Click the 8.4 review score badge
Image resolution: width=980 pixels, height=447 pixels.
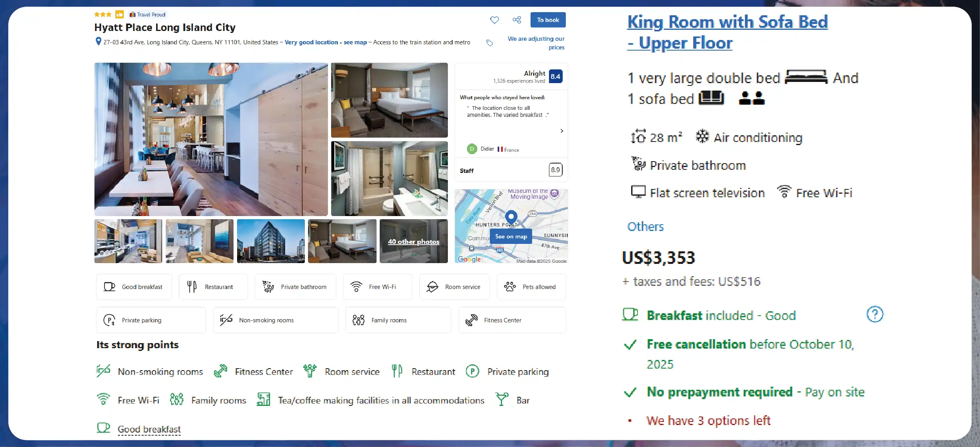coord(556,76)
